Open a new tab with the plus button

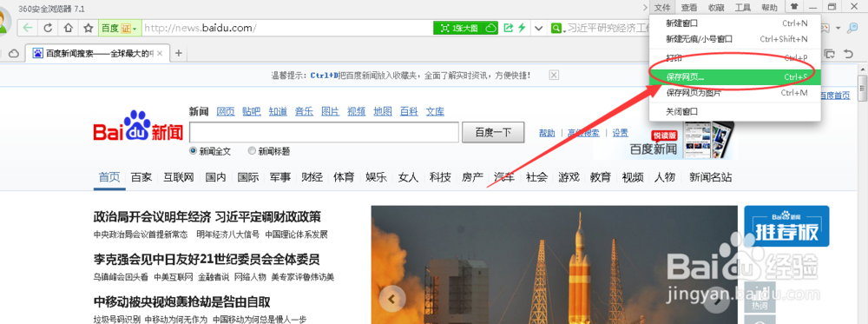tap(178, 53)
